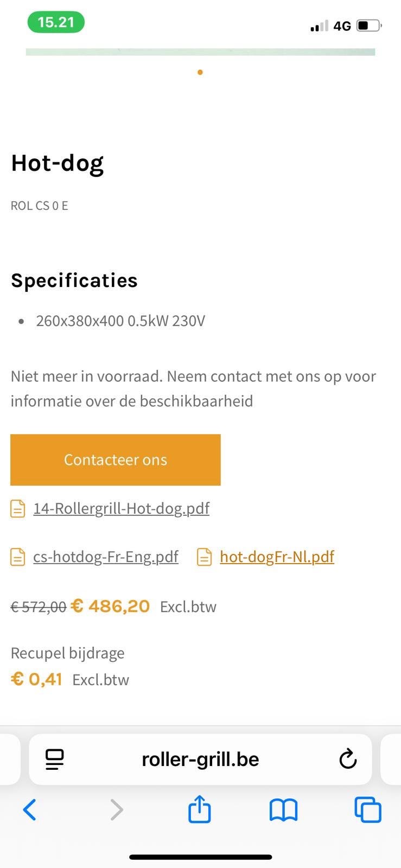Image resolution: width=401 pixels, height=868 pixels.
Task: Reload the roller-grill.be page
Action: pos(348,759)
